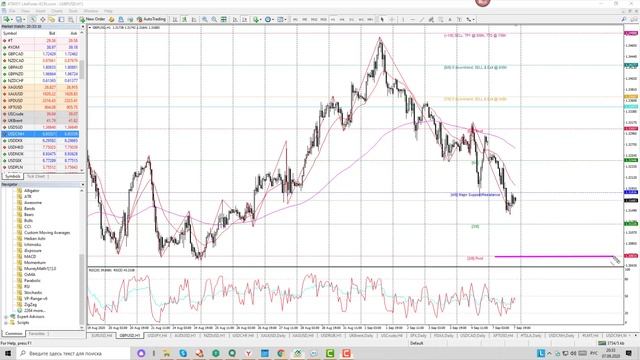Click the New Order button
The width and height of the screenshot is (640, 360).
coord(92,19)
